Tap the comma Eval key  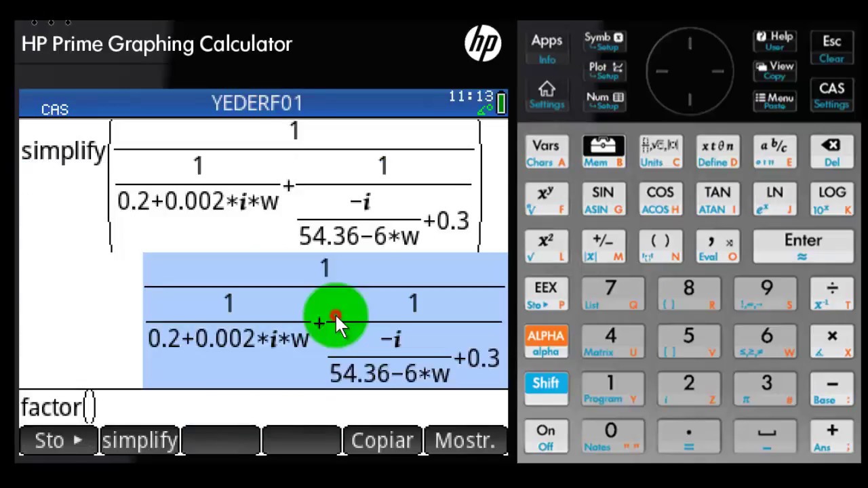click(717, 247)
